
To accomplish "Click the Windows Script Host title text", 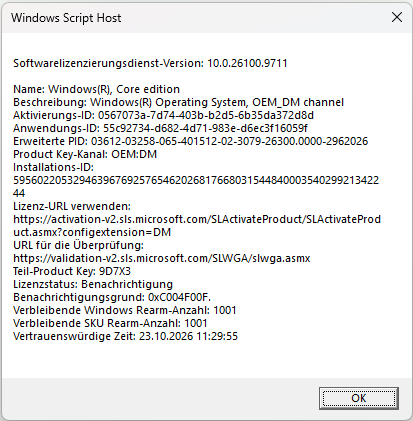I will [x=66, y=18].
